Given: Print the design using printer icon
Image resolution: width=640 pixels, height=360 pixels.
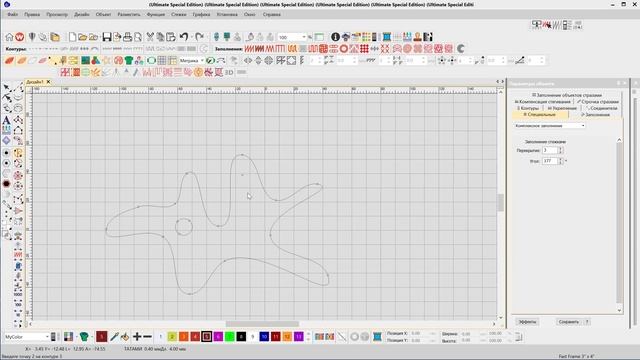Looking at the screenshot, I should 127,37.
